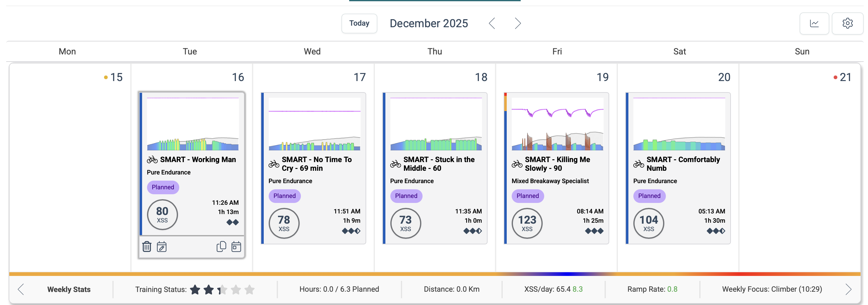Screen dimensions: 868x305
Task: Select the Sun column header
Action: pyautogui.click(x=802, y=52)
